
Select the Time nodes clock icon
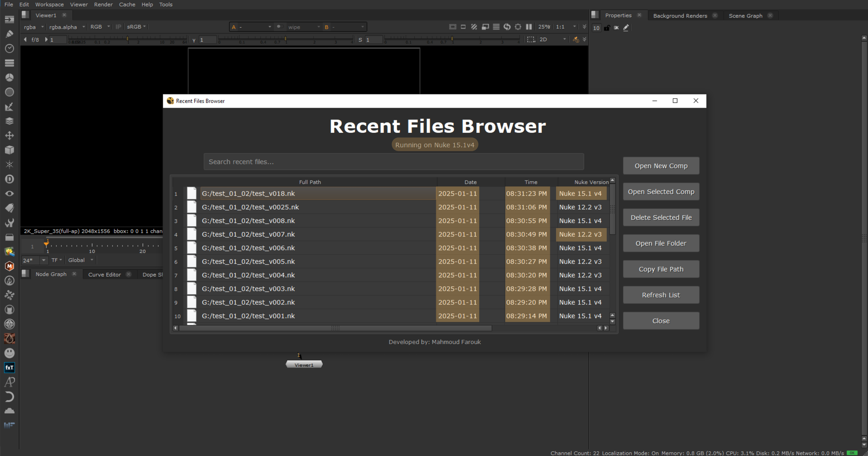click(x=9, y=49)
